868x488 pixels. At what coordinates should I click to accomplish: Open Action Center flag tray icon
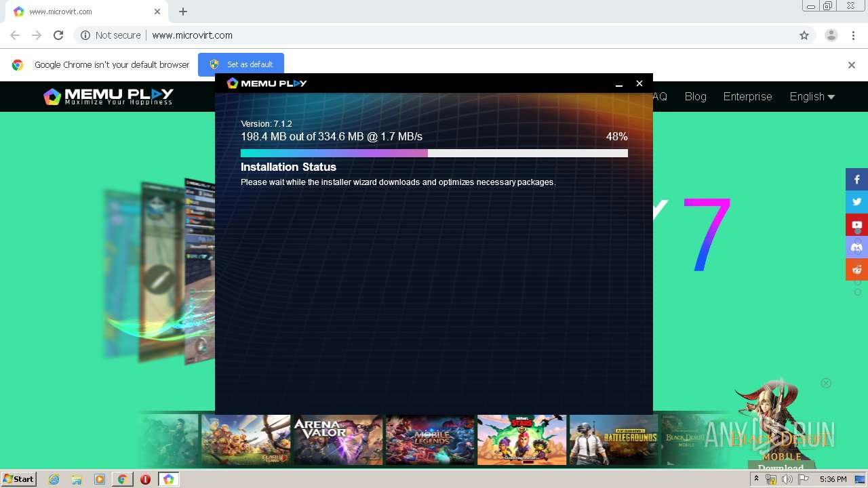(804, 479)
